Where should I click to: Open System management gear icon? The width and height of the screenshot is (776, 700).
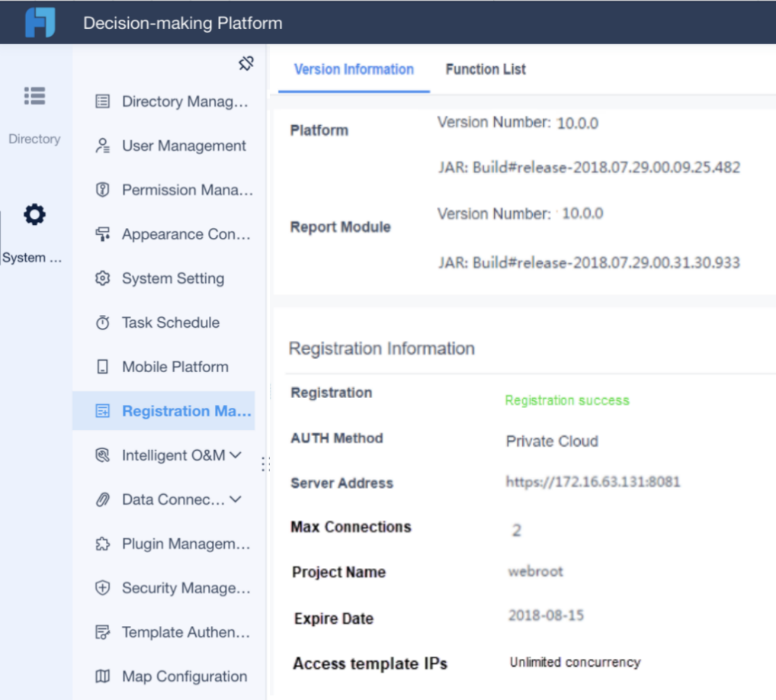(34, 215)
